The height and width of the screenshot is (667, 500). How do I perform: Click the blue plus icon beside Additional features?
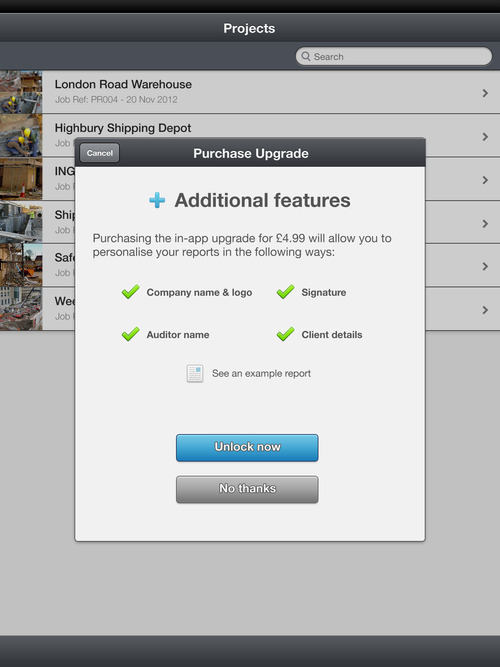(x=157, y=200)
